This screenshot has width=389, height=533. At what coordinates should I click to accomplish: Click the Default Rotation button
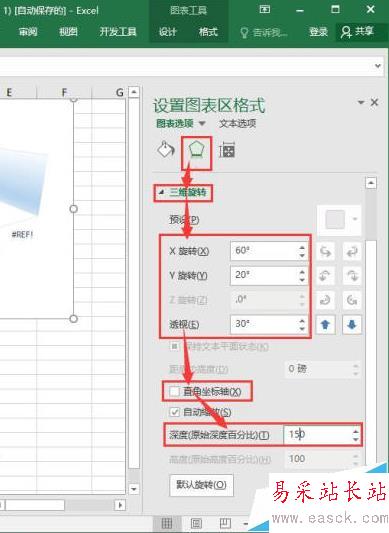tap(201, 485)
